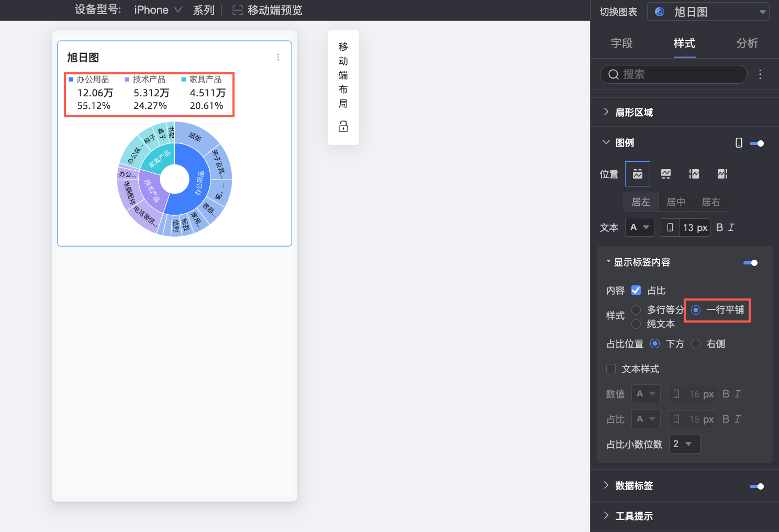
Task: Select the 多行等分 style radio
Action: click(636, 310)
